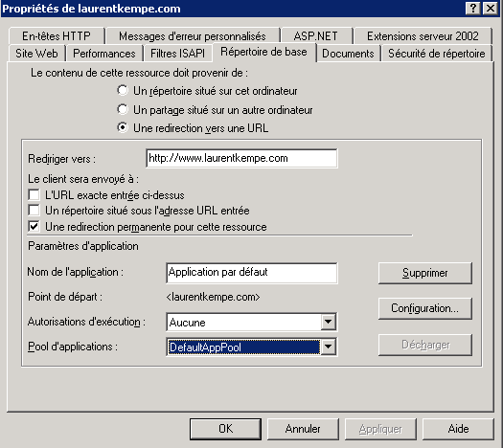
Task: Switch to Messages d'erreur personnalisés tab
Action: pyautogui.click(x=193, y=35)
